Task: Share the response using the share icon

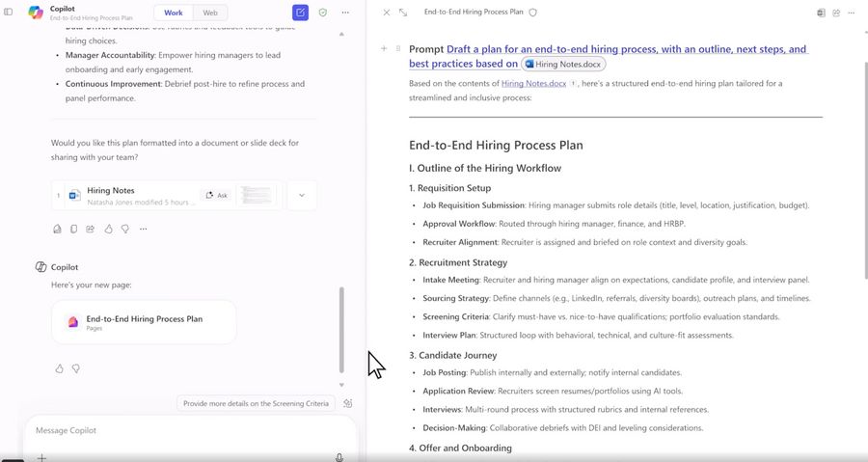Action: point(91,229)
